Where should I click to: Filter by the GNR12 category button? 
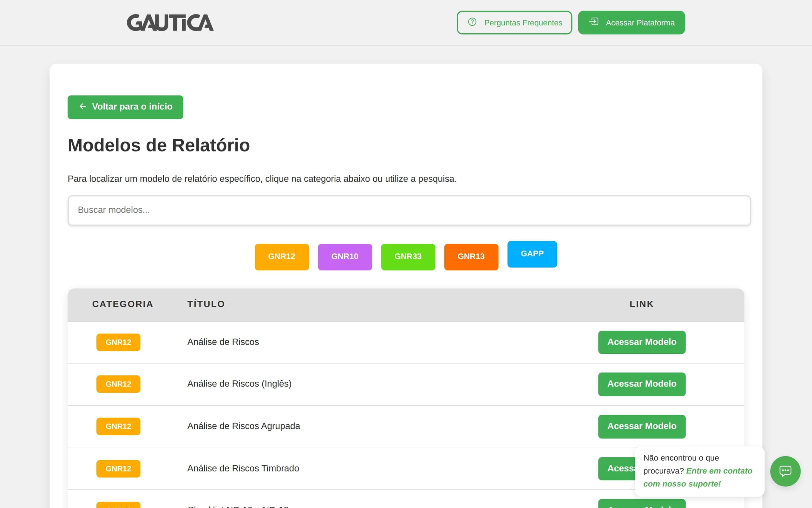coord(282,257)
